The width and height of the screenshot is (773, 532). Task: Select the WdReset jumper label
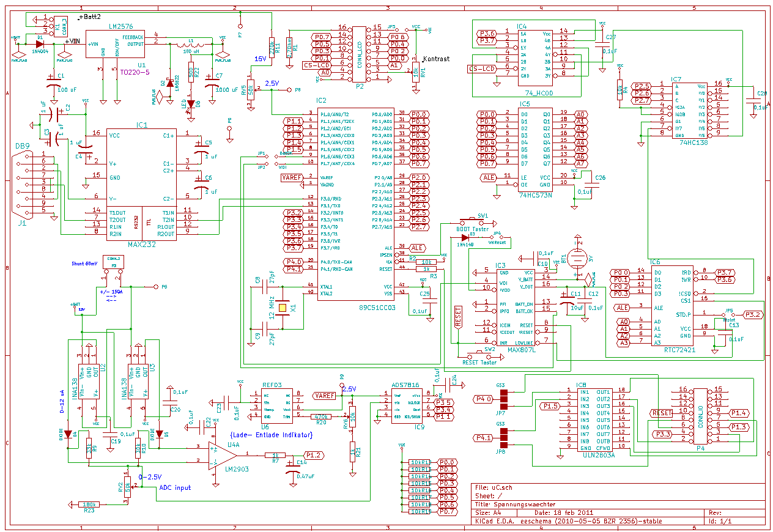click(x=497, y=243)
